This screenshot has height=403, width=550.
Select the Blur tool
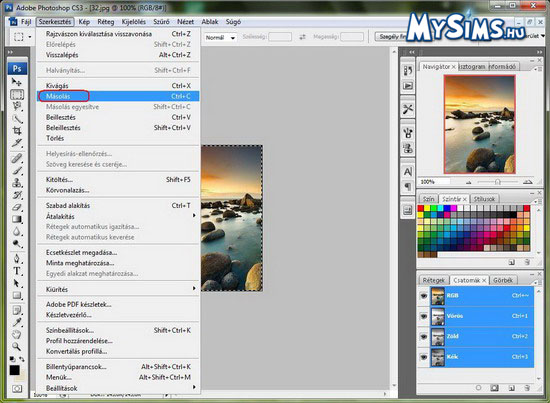point(17,231)
